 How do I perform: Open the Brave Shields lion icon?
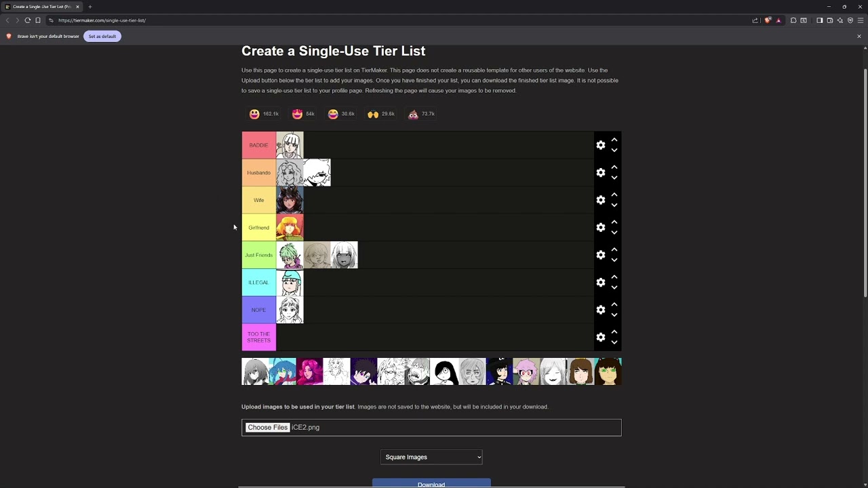point(768,20)
